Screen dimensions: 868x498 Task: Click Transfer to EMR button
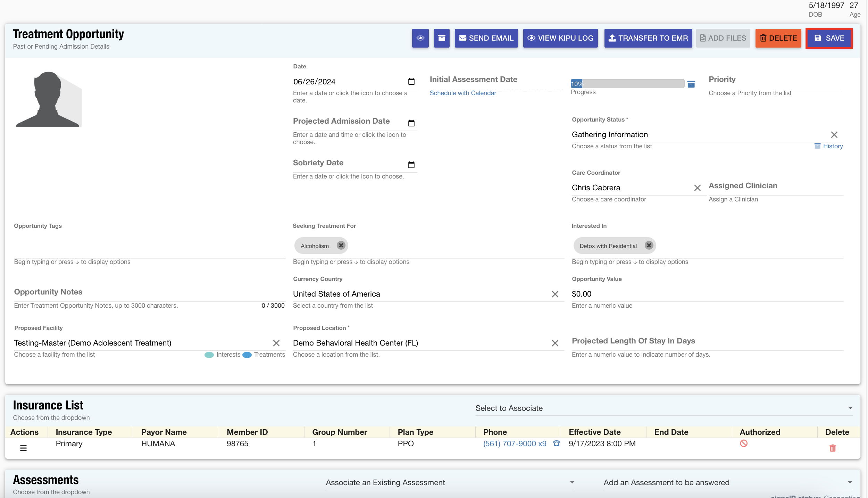[648, 38]
